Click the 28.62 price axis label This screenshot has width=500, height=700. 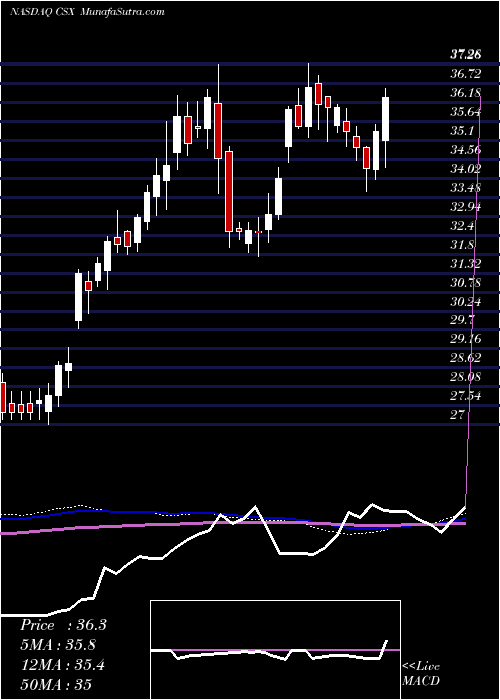[x=465, y=358]
